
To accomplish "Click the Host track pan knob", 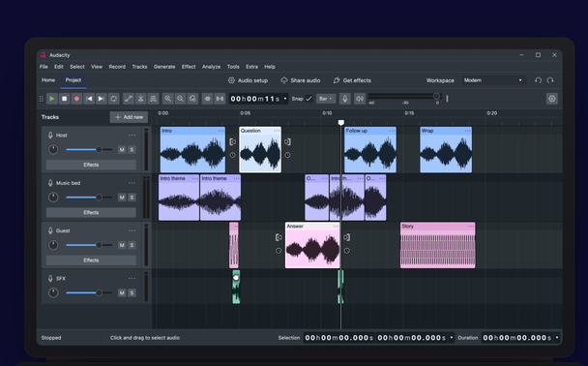I will click(53, 149).
